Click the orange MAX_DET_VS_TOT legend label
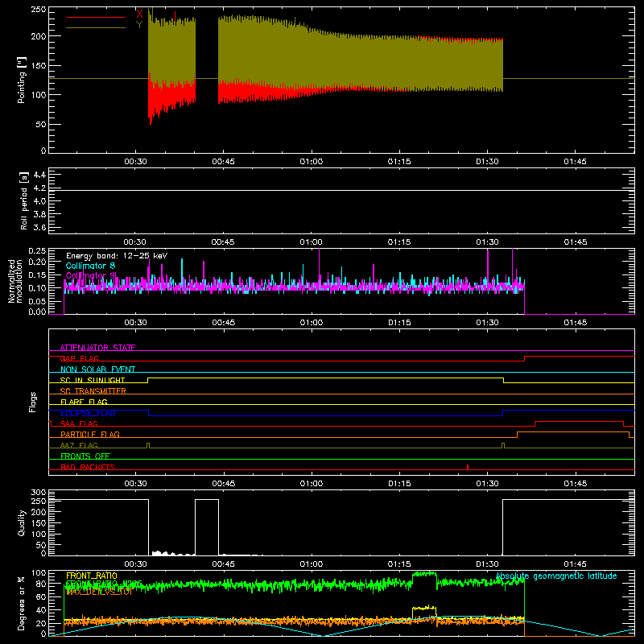The image size is (644, 644). pyautogui.click(x=99, y=592)
